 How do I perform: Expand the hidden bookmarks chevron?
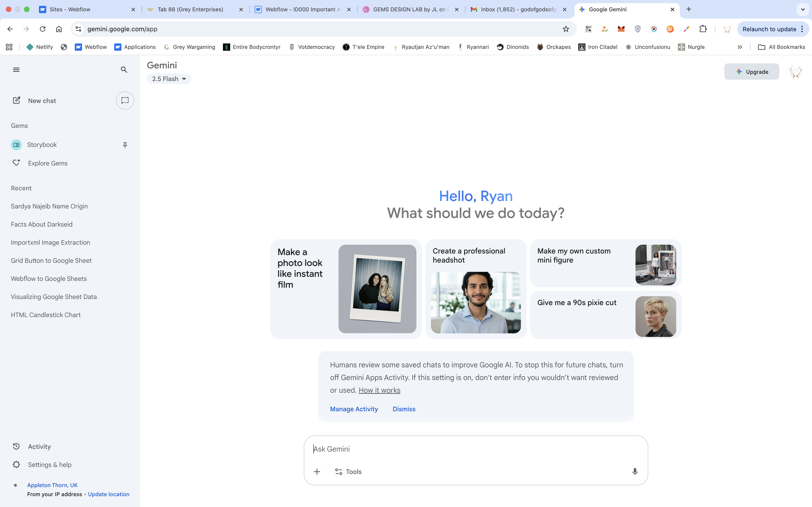click(x=739, y=47)
